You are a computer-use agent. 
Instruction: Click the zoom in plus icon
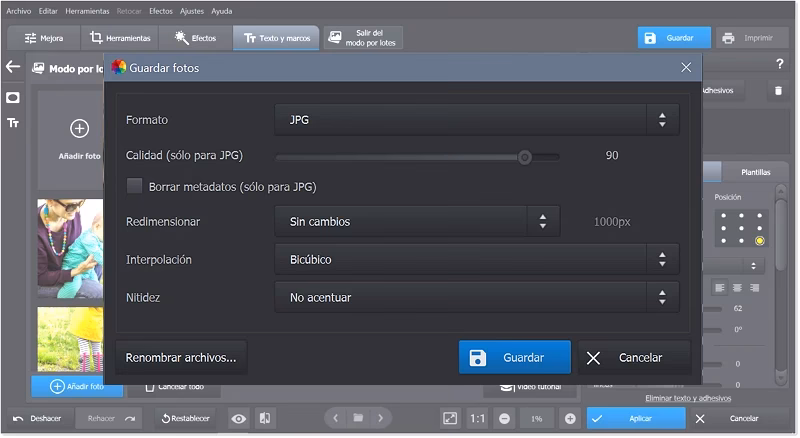570,418
